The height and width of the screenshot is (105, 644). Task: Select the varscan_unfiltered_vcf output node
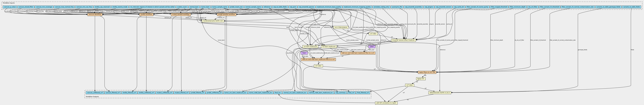tap(95, 93)
